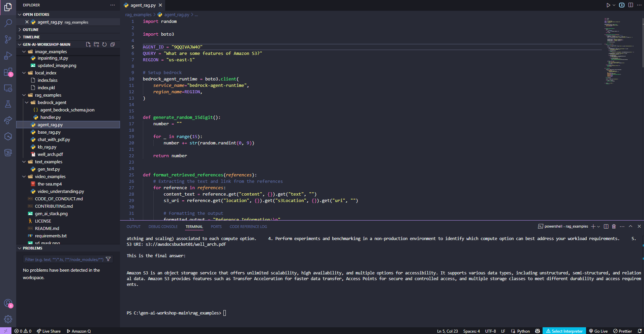Open editor More Actions menu
This screenshot has height=334, width=644.
639,5
